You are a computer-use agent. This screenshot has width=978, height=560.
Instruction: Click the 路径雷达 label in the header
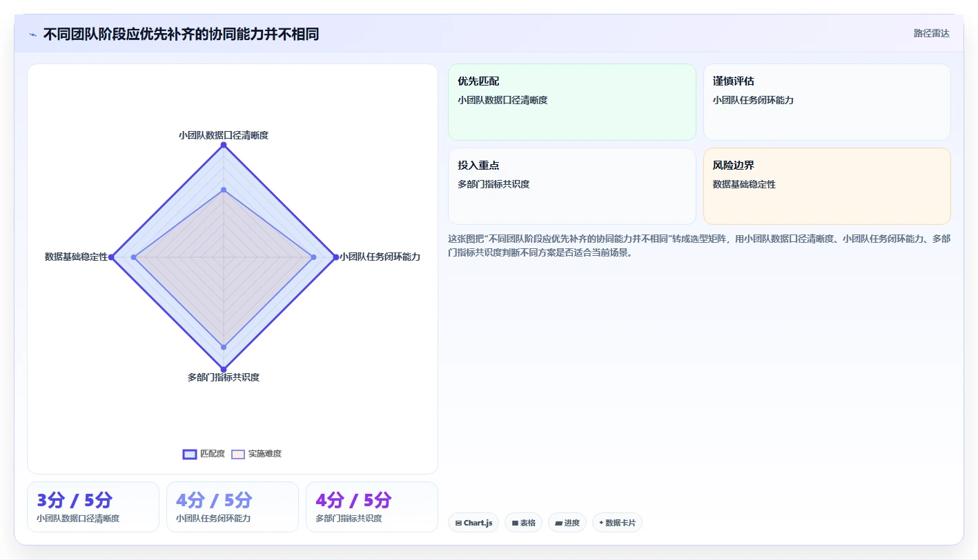(x=931, y=33)
